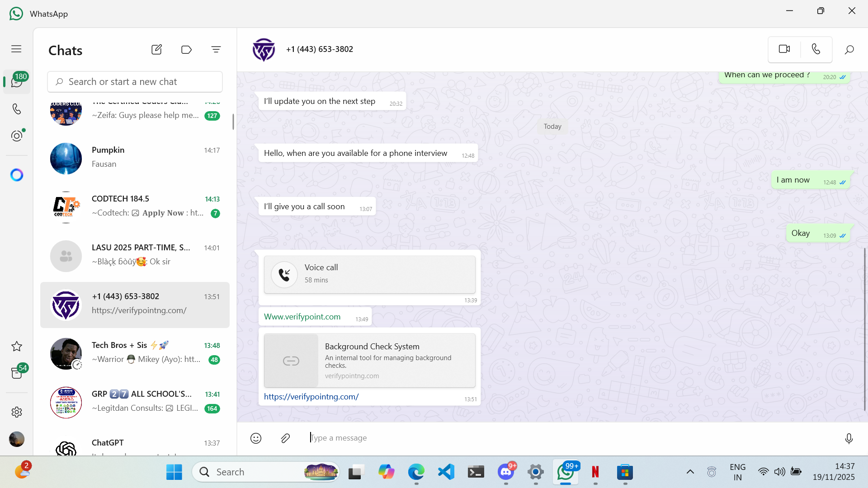The image size is (868, 488).
Task: Open WhatsApp settings
Action: point(17,412)
